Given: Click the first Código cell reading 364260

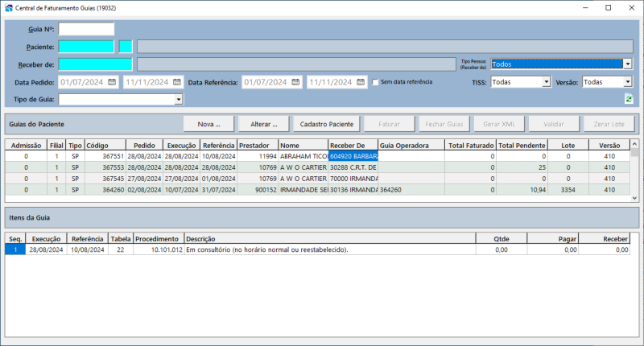Looking at the screenshot, I should [x=105, y=190].
